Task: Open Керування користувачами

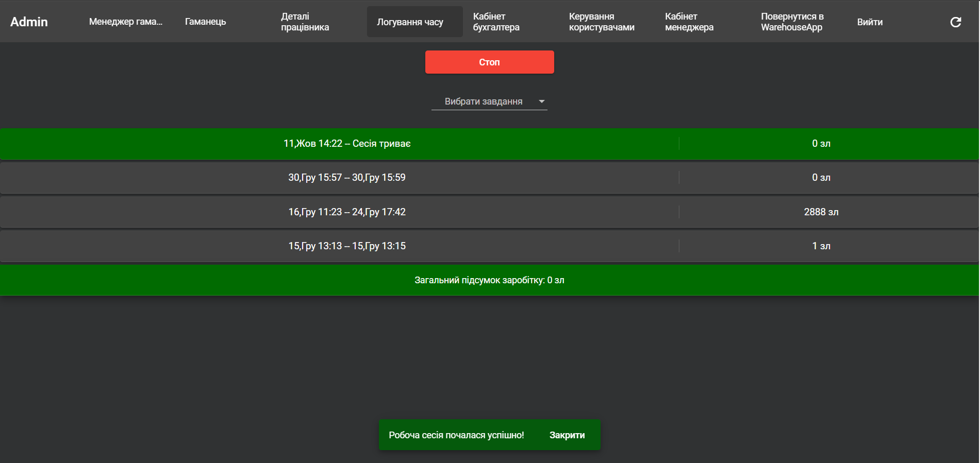Action: 602,22
